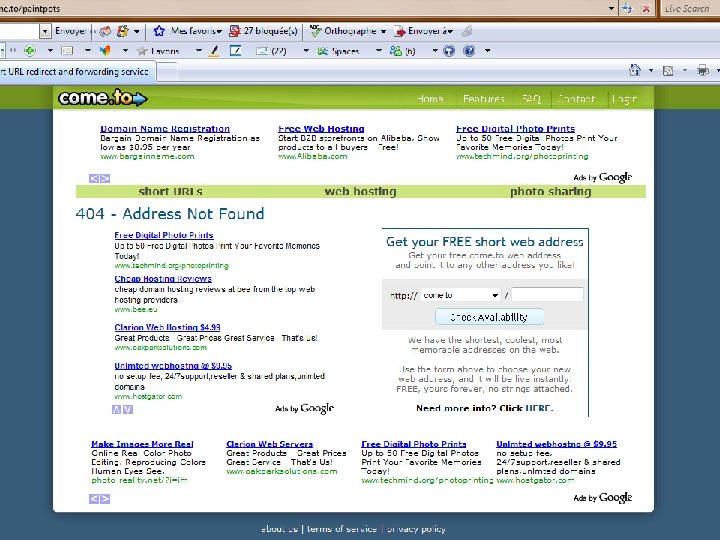The image size is (720, 540).
Task: Click the Home house icon in command bar
Action: [x=635, y=70]
